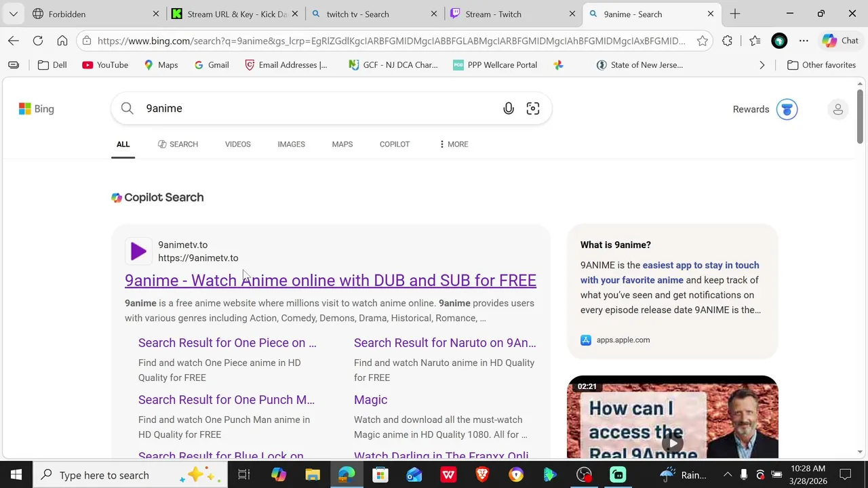
Task: Open the notification center icon
Action: click(846, 475)
